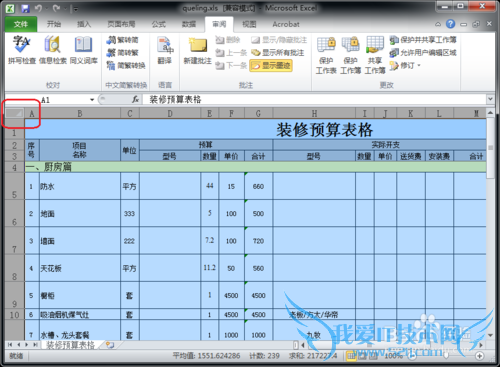500x367 pixels.
Task: Add a New Comment (新建批注)
Action: pos(198,50)
